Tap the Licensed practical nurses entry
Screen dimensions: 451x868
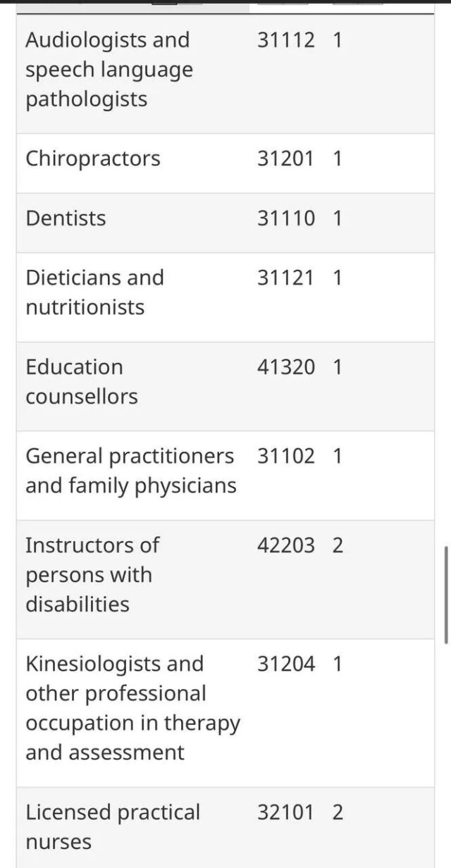click(113, 826)
